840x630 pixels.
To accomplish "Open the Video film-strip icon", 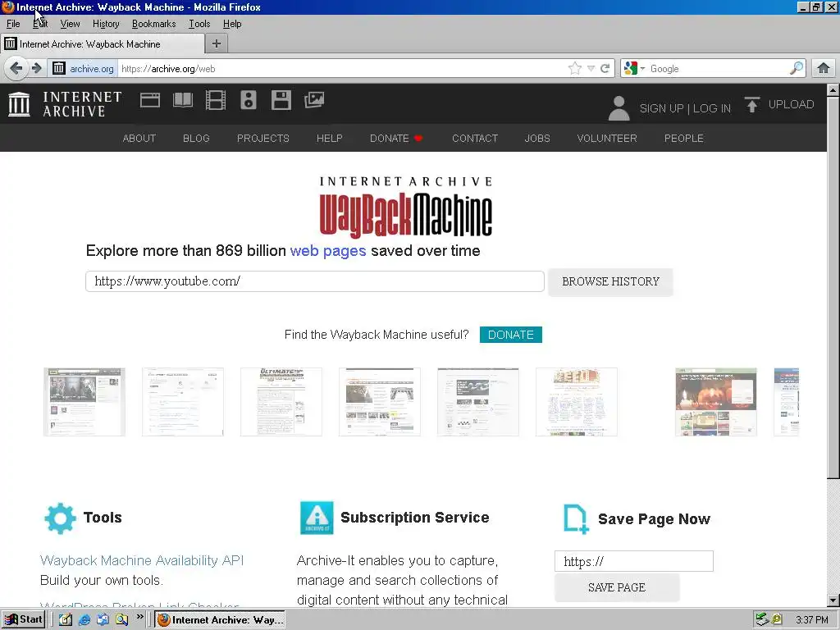I will coord(216,100).
